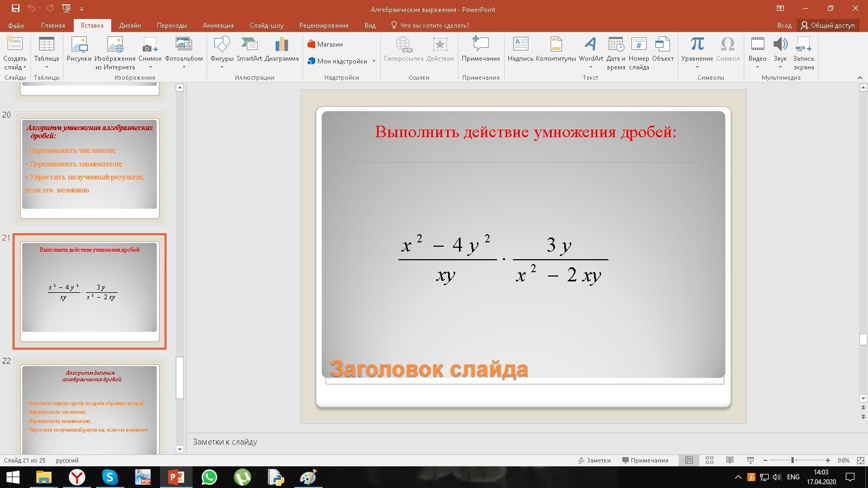Screen dimensions: 868x488
Task: Fit slide to current window button
Action: [x=860, y=460]
